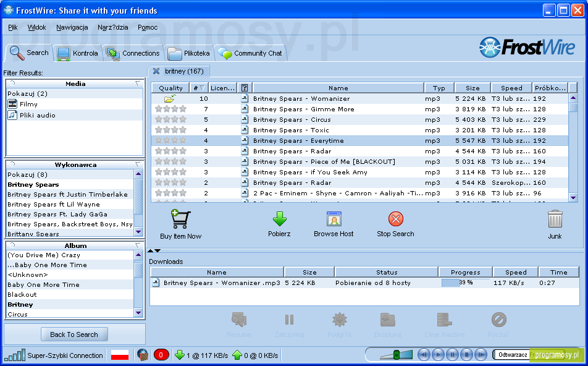Mark selection as Junk trash icon
Image resolution: width=588 pixels, height=366 pixels.
(555, 219)
